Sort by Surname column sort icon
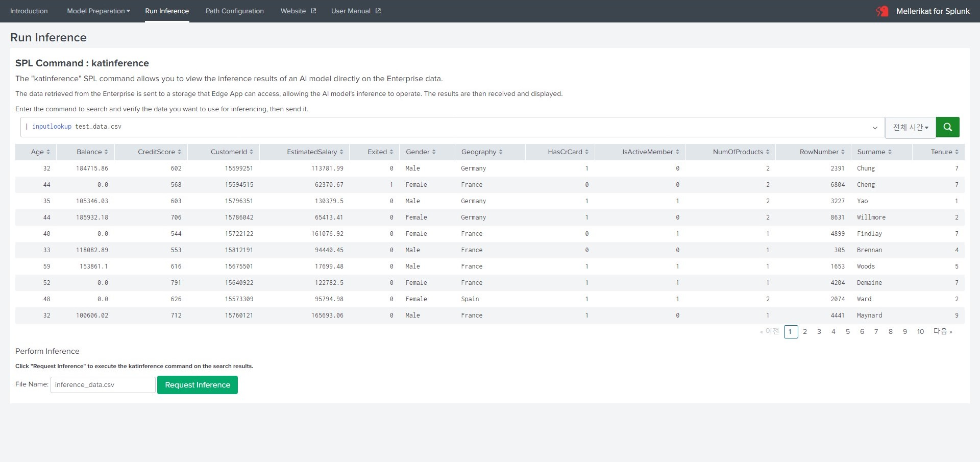Viewport: 980px width, 462px height. [x=890, y=152]
